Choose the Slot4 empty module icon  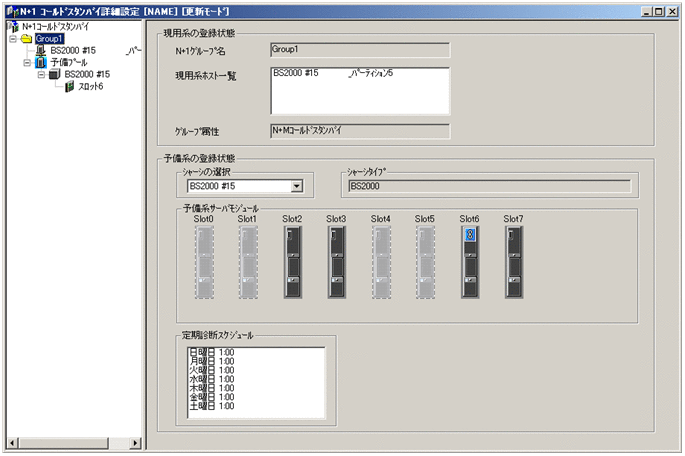tap(381, 261)
